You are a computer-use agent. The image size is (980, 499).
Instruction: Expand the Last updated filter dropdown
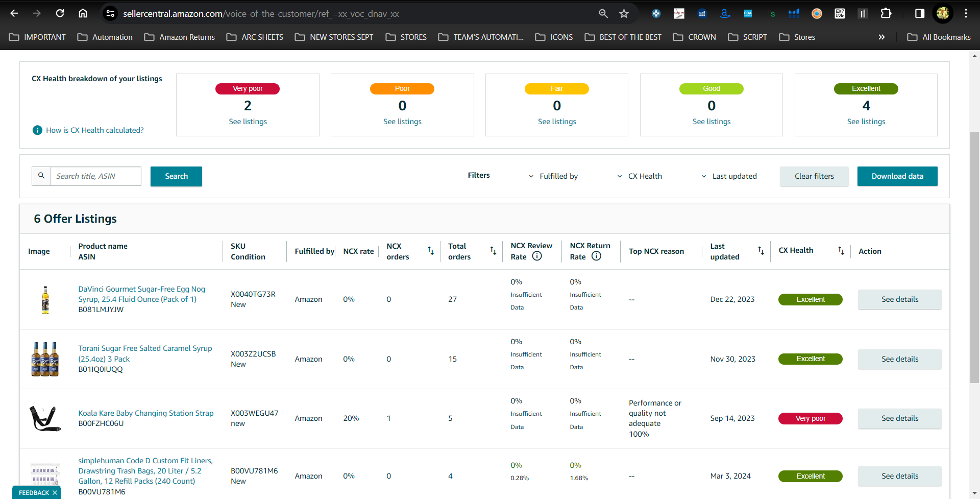click(x=729, y=176)
